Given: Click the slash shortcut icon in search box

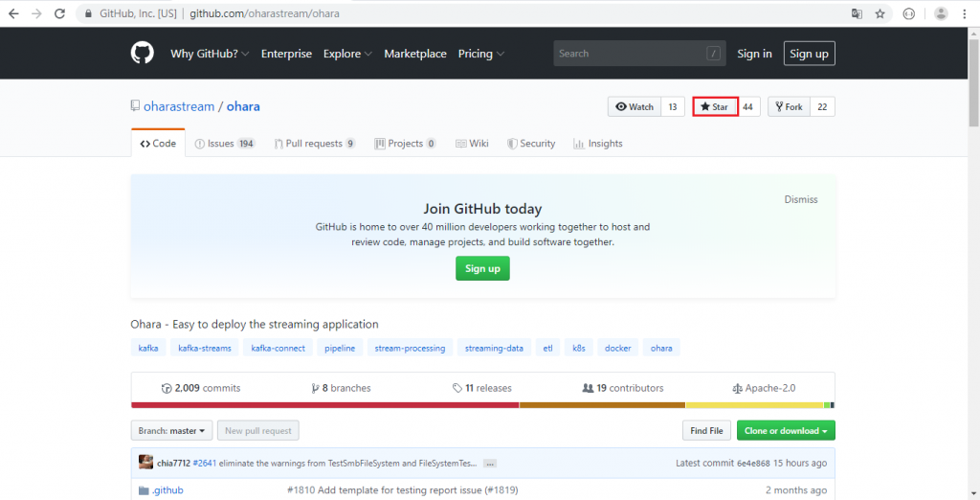Looking at the screenshot, I should [713, 54].
